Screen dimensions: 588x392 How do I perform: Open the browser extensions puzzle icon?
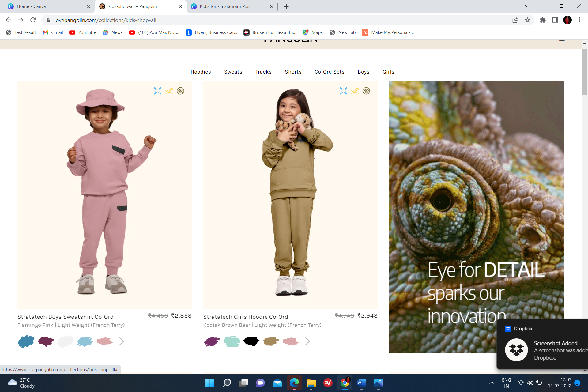click(543, 20)
